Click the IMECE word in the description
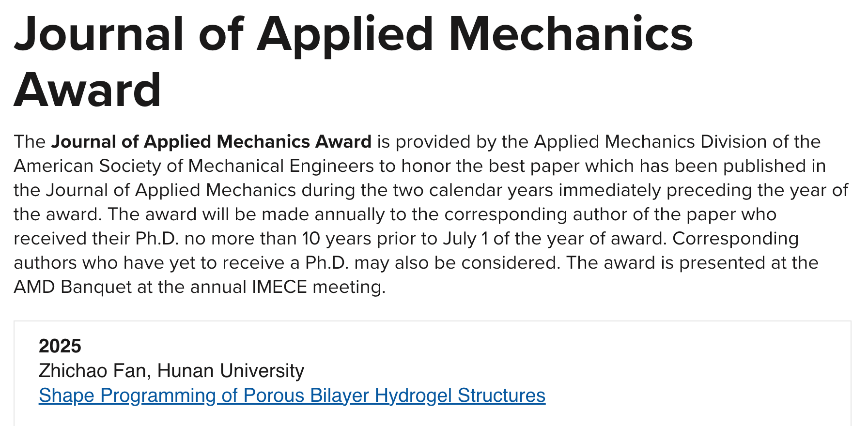This screenshot has height=426, width=868. (279, 287)
